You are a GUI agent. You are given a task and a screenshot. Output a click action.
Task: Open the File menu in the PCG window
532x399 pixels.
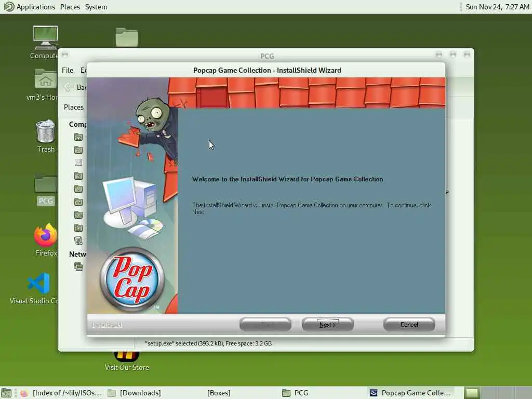(68, 70)
